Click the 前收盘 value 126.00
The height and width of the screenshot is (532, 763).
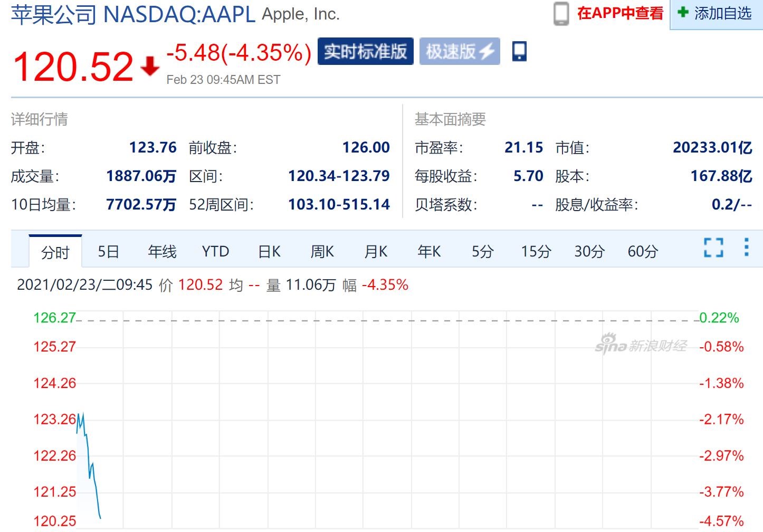point(366,147)
